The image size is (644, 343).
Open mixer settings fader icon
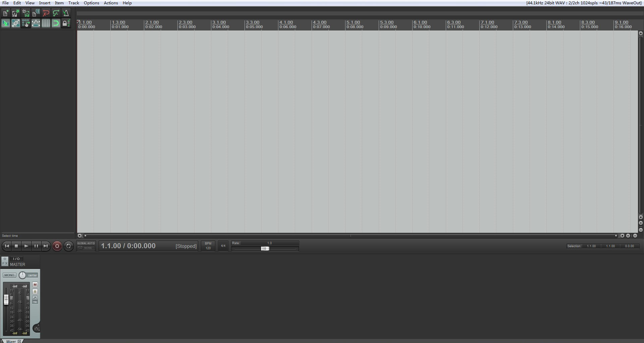pyautogui.click(x=37, y=329)
